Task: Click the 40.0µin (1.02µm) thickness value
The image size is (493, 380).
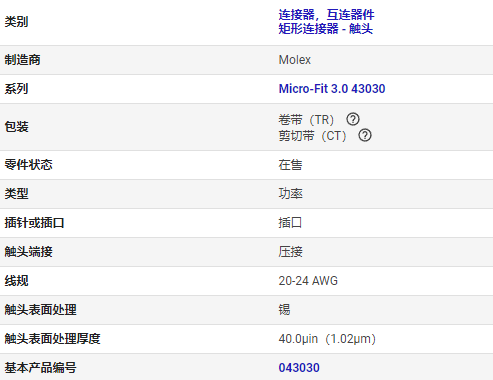Action: click(327, 339)
